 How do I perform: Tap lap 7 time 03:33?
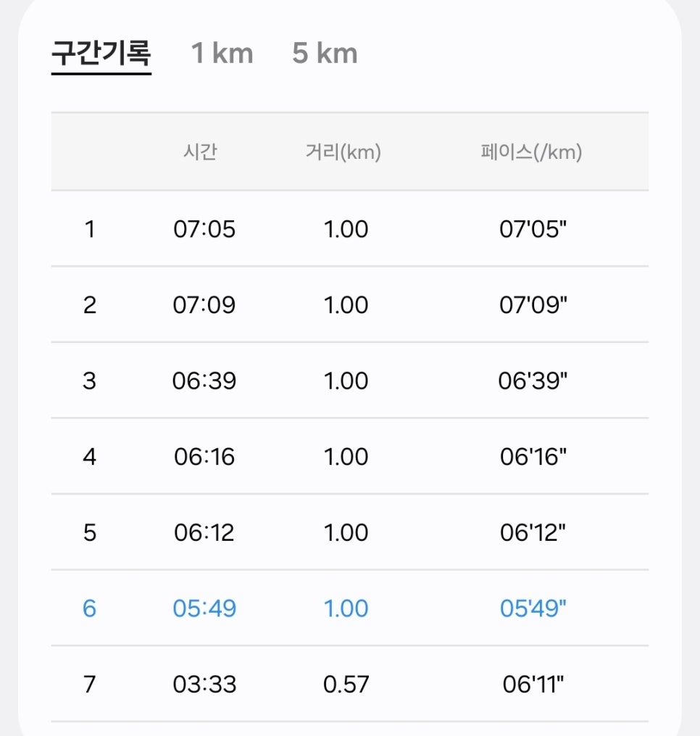(x=204, y=685)
